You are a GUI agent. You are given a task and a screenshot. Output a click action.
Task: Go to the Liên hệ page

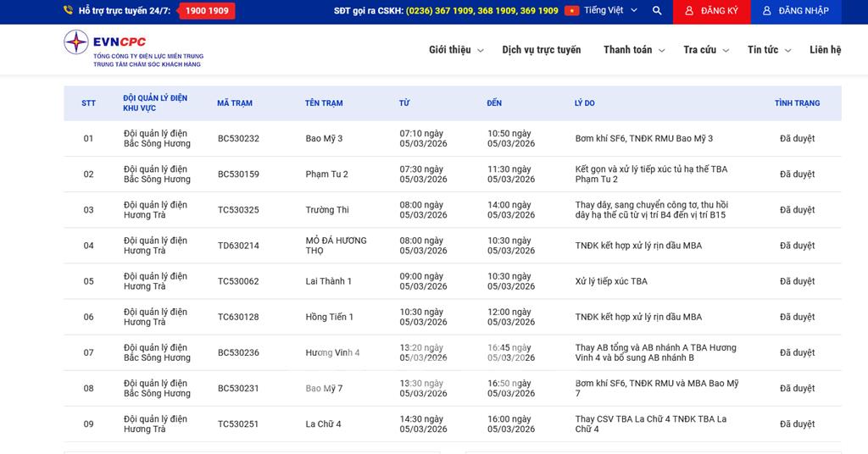(825, 50)
